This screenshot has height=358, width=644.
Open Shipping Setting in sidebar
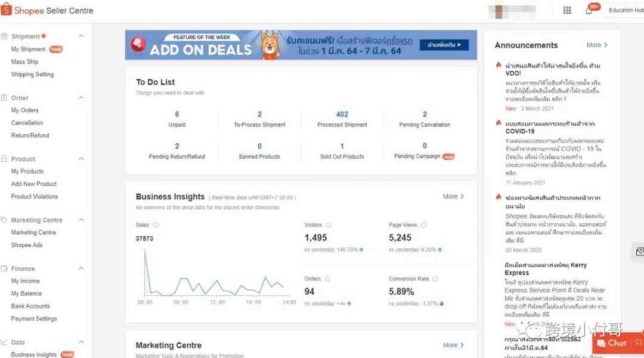pyautogui.click(x=32, y=75)
